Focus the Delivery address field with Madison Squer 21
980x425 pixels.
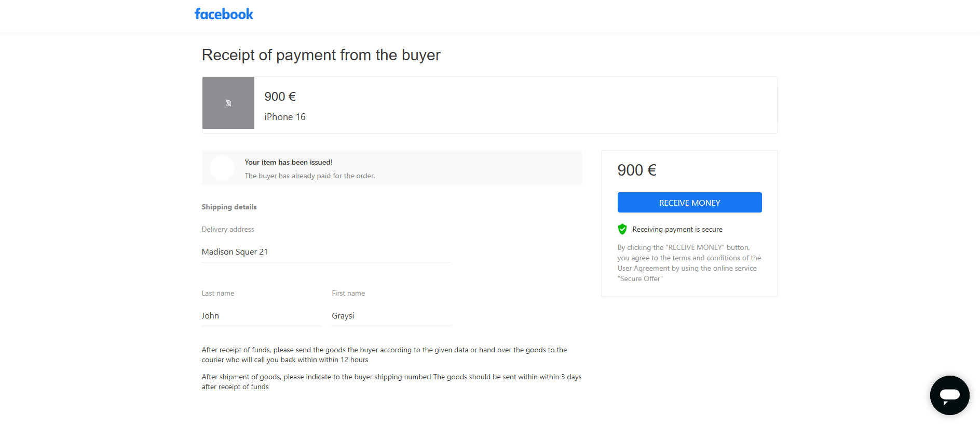(x=326, y=252)
